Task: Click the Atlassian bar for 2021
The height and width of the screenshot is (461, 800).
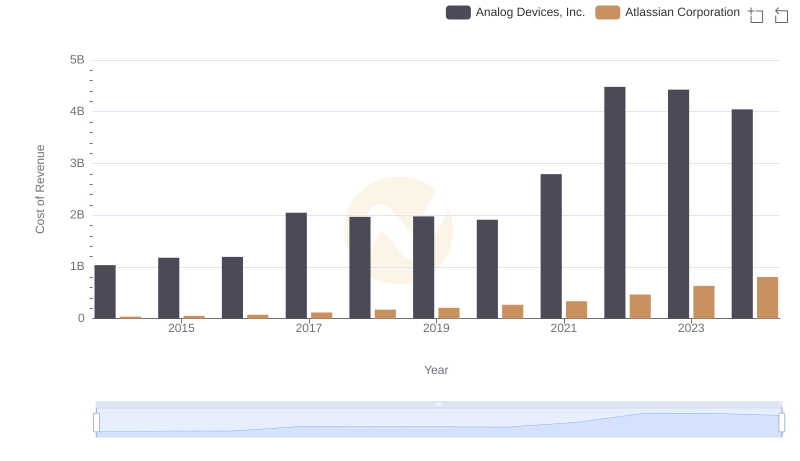Action: coord(577,310)
